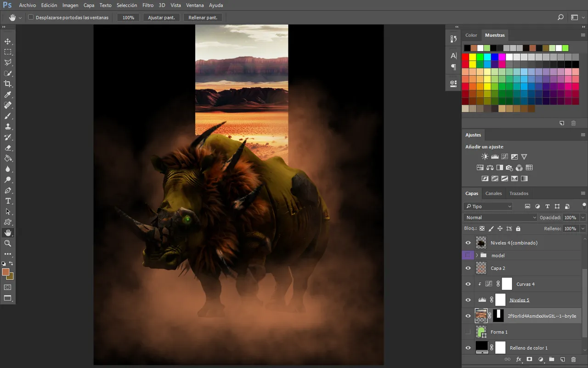Select the Eraser tool
Image resolution: width=588 pixels, height=368 pixels.
pos(8,148)
